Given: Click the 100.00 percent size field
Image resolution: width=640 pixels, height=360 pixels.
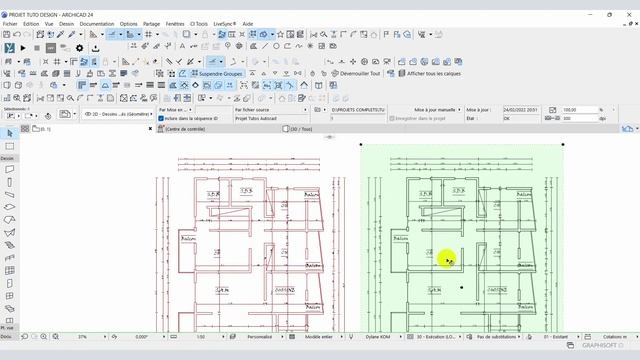Looking at the screenshot, I should (x=579, y=110).
